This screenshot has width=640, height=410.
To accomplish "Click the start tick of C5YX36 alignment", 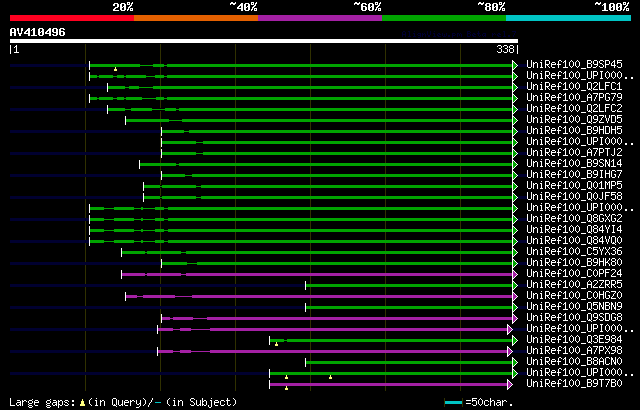I will point(122,253).
